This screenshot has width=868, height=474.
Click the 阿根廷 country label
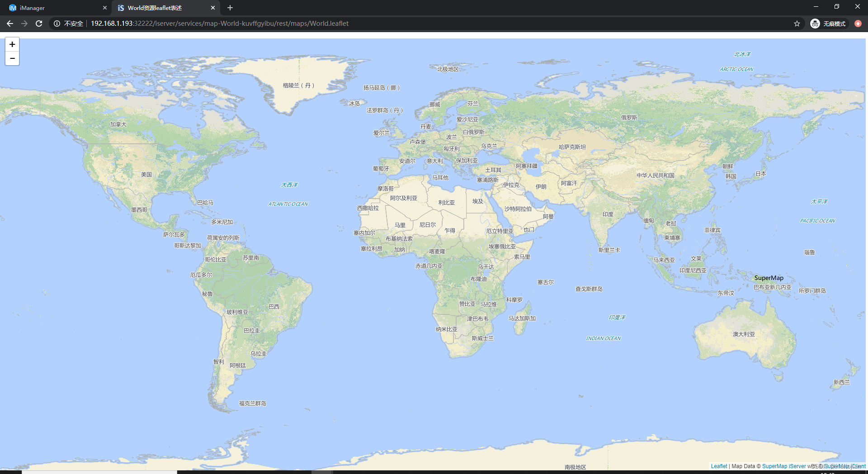pyautogui.click(x=238, y=365)
